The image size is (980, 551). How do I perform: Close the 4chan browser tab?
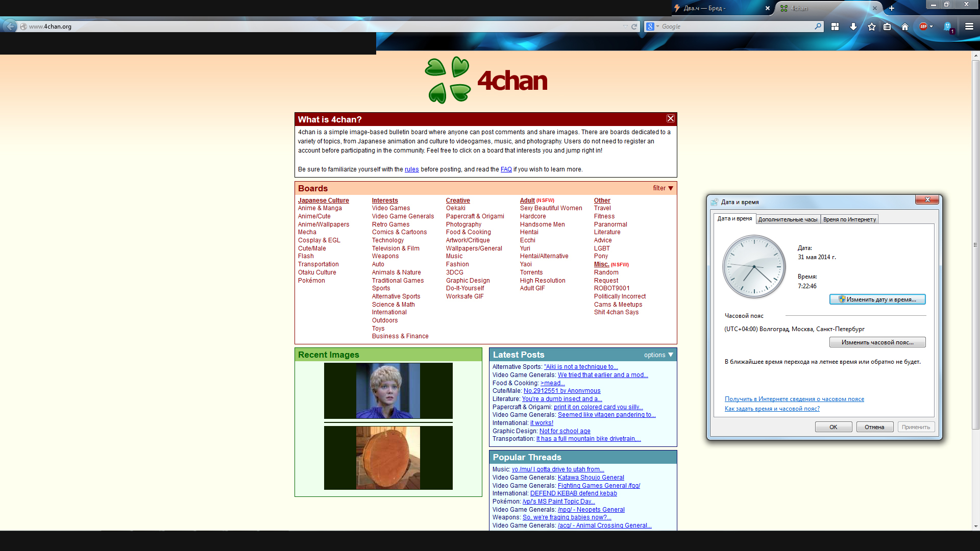(874, 8)
